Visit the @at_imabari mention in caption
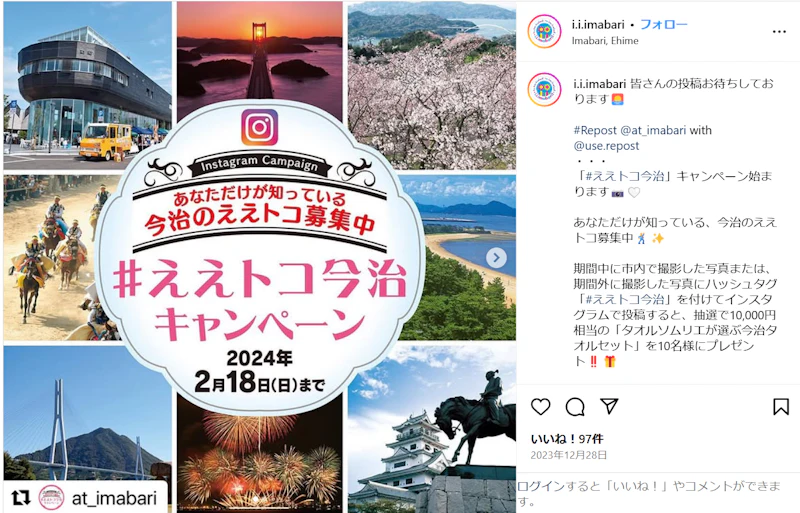Image resolution: width=800 pixels, height=513 pixels. coord(653,130)
